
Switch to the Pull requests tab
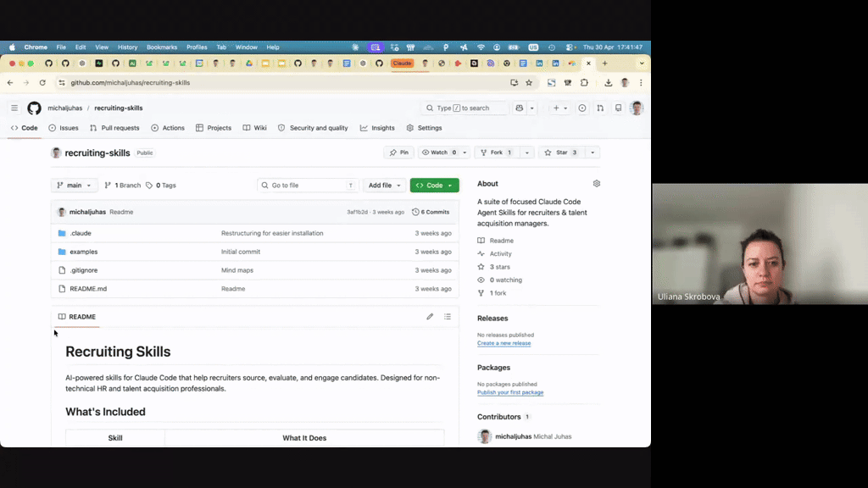click(x=114, y=128)
